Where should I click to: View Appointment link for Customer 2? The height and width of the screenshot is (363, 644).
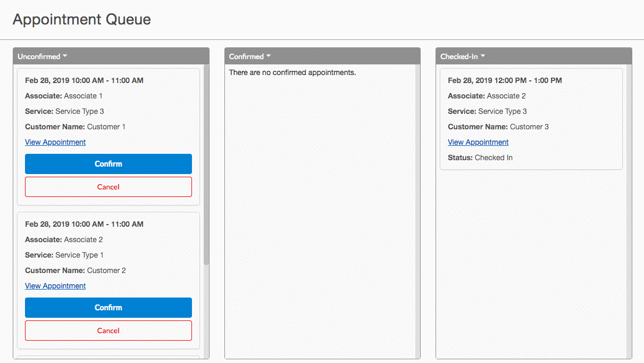tap(55, 286)
